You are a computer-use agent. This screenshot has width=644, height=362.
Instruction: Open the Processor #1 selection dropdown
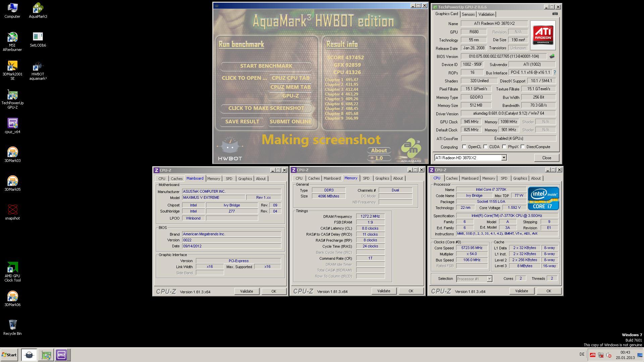coord(489,279)
